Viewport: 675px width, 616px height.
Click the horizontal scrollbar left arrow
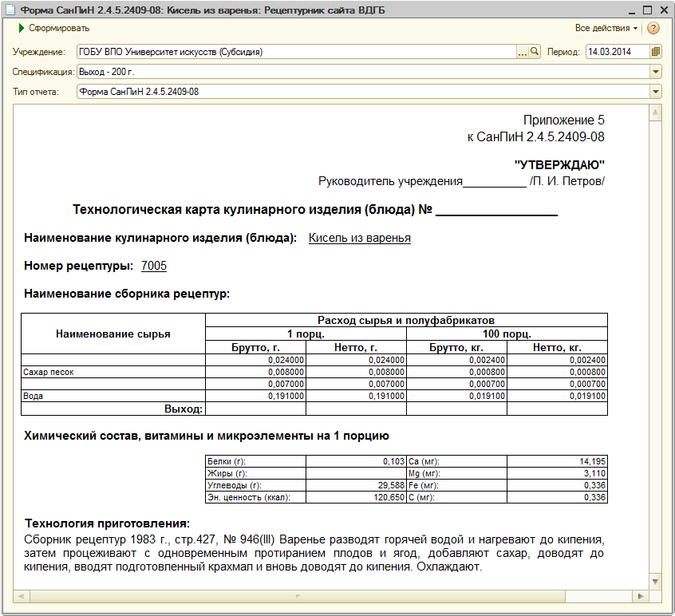point(21,596)
